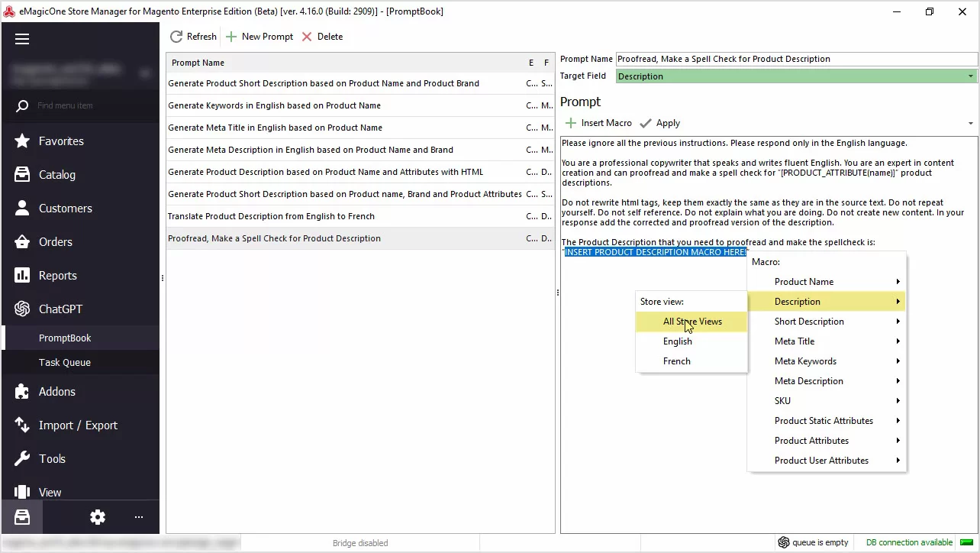Click the Prompt Name column header
980x553 pixels.
[x=198, y=63]
